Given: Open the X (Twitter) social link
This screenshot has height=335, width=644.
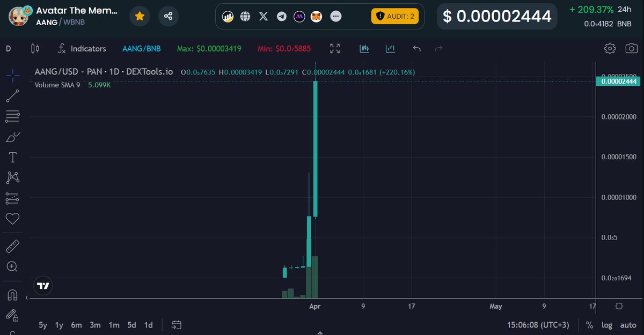Looking at the screenshot, I should [x=264, y=17].
